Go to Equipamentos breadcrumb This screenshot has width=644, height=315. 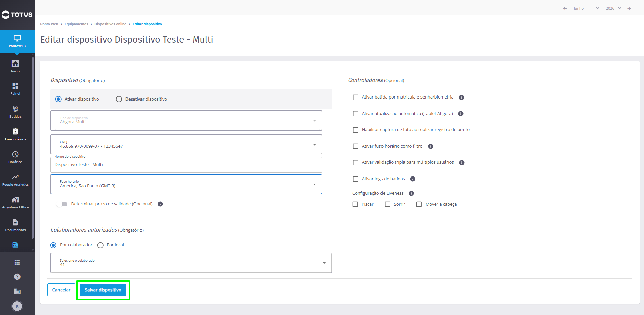[76, 24]
